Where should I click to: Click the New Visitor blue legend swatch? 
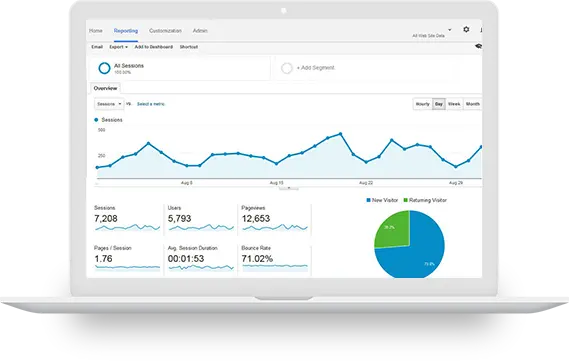click(368, 200)
